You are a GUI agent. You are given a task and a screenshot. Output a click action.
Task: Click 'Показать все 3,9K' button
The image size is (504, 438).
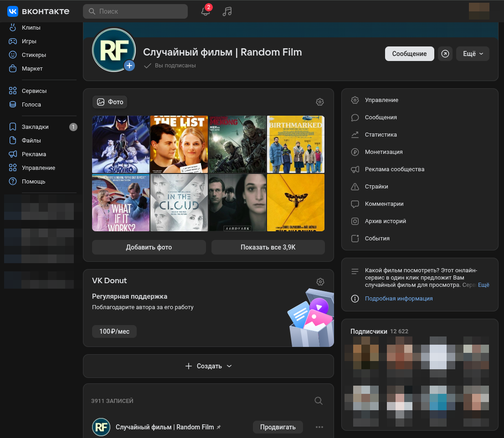click(268, 247)
